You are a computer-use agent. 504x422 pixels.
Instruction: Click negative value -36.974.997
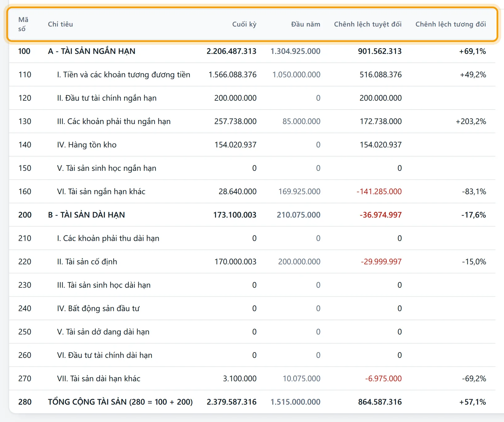coord(381,215)
